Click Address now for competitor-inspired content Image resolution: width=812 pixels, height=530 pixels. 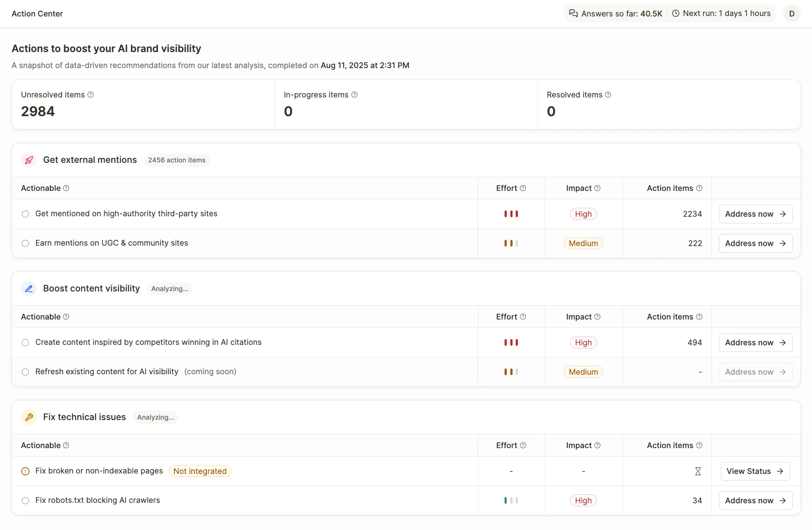pos(755,343)
